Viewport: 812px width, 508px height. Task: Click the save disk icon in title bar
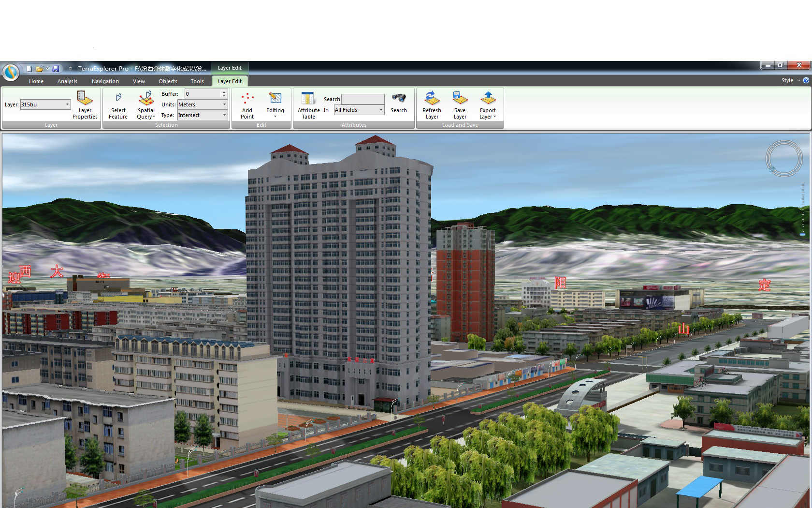click(x=56, y=69)
